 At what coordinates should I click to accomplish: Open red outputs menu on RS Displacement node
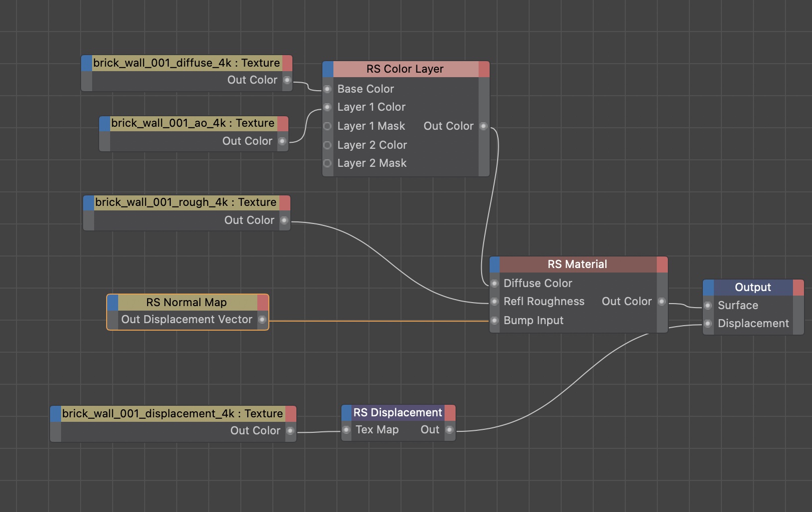point(450,413)
